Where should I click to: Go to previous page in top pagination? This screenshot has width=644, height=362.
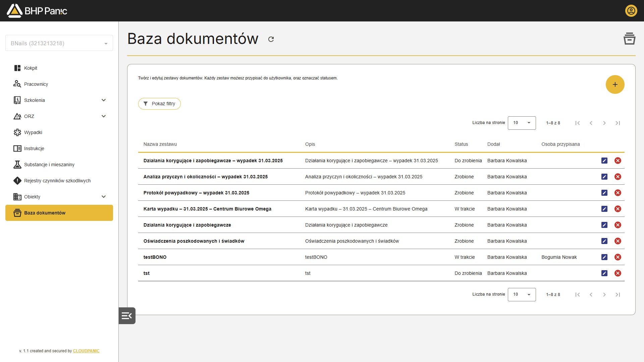click(x=591, y=123)
